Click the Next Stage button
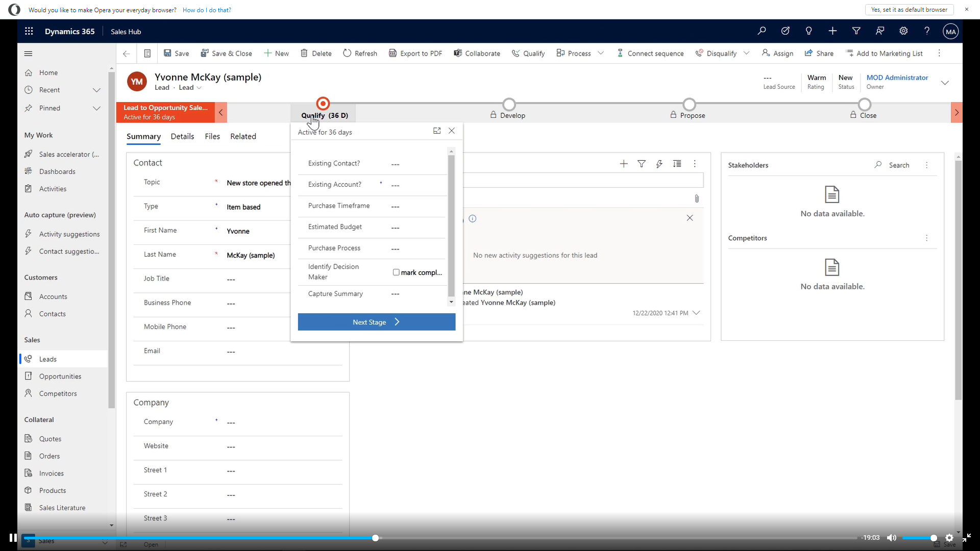This screenshot has height=551, width=980. tap(377, 322)
